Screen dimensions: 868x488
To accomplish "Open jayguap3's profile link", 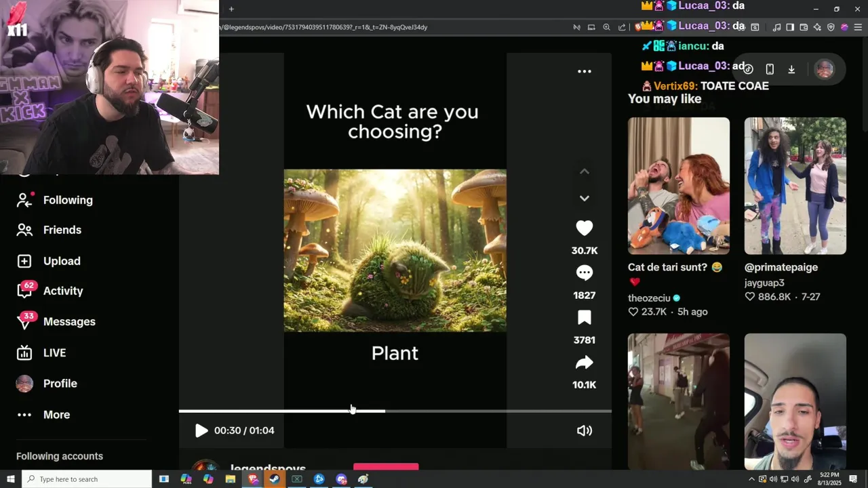I will point(764,283).
